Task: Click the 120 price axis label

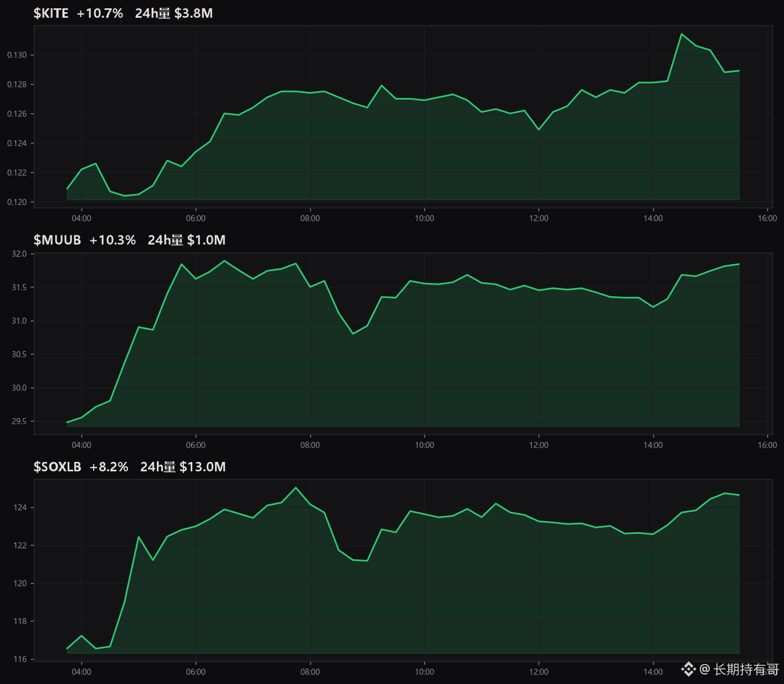Action: (20, 583)
